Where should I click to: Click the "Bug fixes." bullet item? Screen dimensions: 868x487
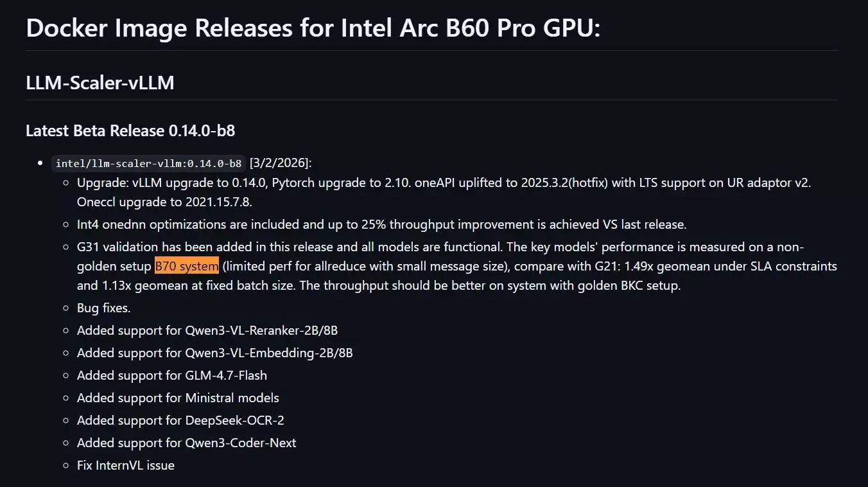pyautogui.click(x=104, y=308)
